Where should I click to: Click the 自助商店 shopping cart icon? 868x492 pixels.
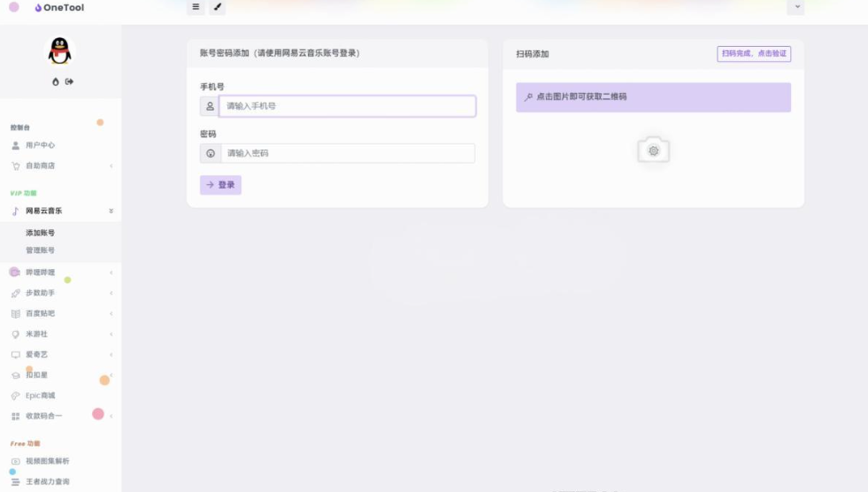point(16,166)
